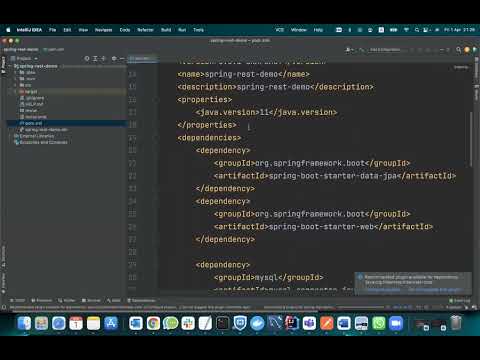The height and width of the screenshot is (360, 480).
Task: Open Zoom from the Dock
Action: click(x=396, y=323)
